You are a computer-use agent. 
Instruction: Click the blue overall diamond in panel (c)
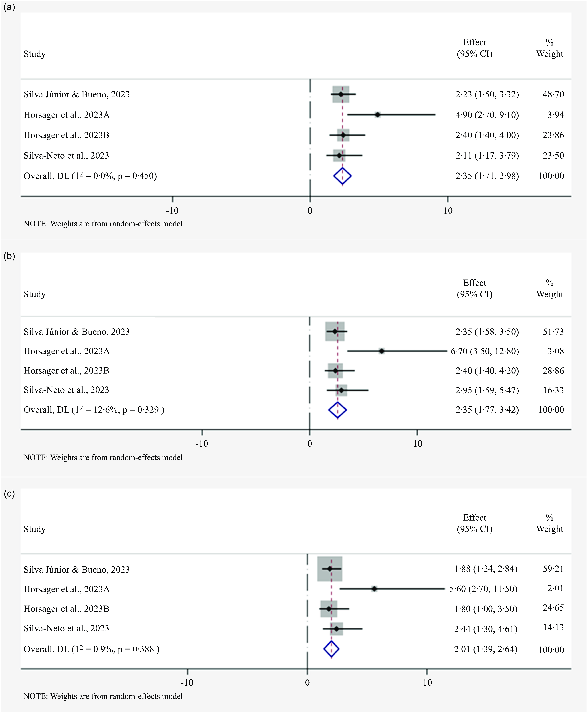(x=331, y=649)
